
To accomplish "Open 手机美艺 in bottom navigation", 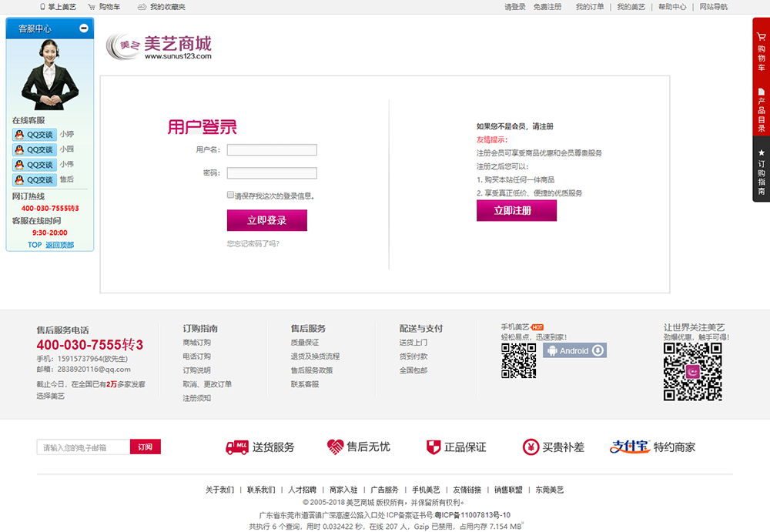I will pos(427,490).
